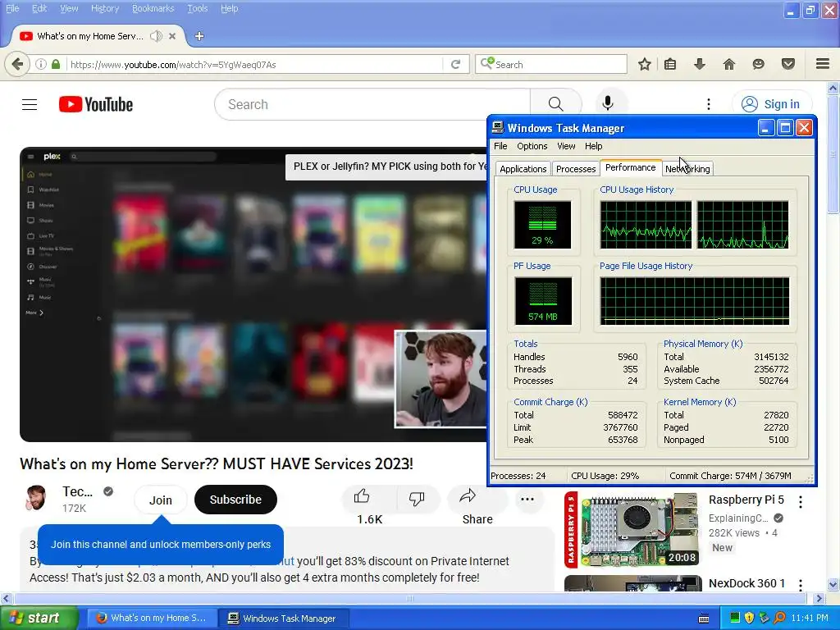Close the What's on my Home Server tab
840x630 pixels.
click(x=172, y=36)
